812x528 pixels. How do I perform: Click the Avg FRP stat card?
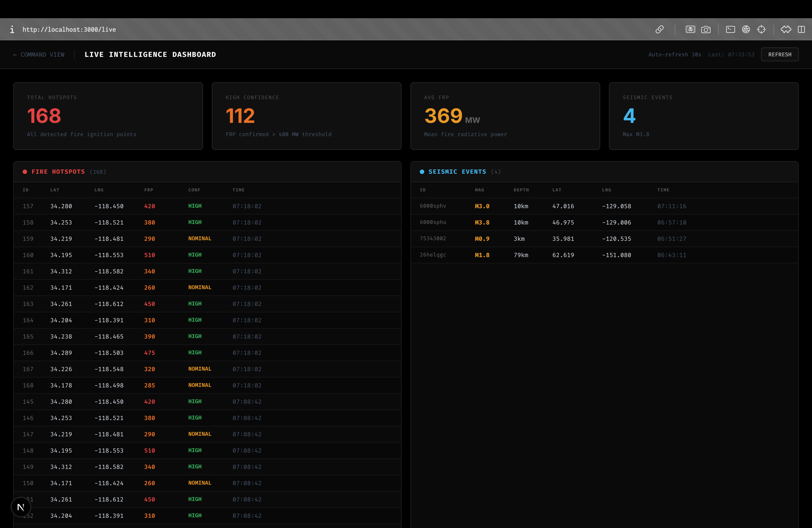tap(505, 116)
